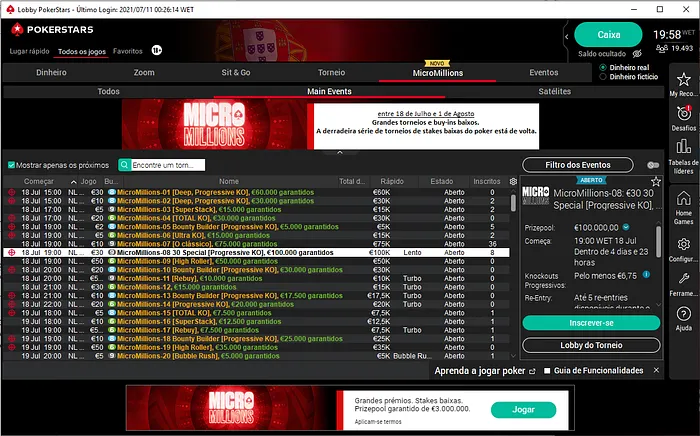Switch to the Torneio tab
Image resolution: width=700 pixels, height=436 pixels.
331,72
